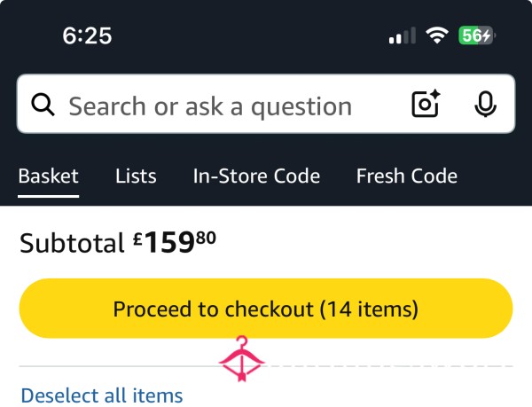The width and height of the screenshot is (532, 407).
Task: Tap the 6:25 clock in status bar
Action: tap(87, 35)
